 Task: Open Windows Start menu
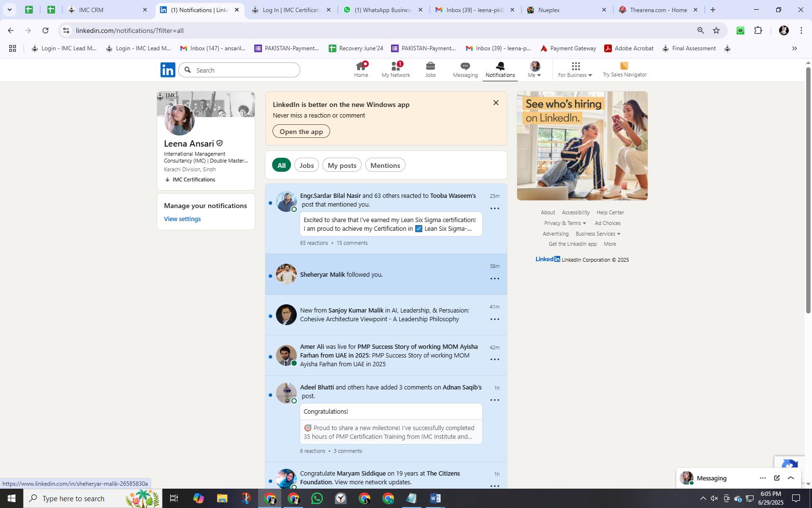point(12,498)
